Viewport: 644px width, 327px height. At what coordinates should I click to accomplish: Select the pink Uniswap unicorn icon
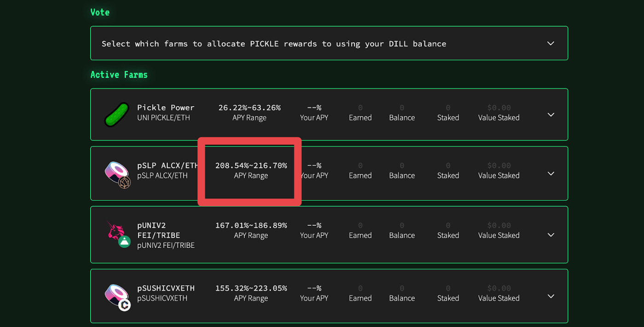tap(115, 230)
